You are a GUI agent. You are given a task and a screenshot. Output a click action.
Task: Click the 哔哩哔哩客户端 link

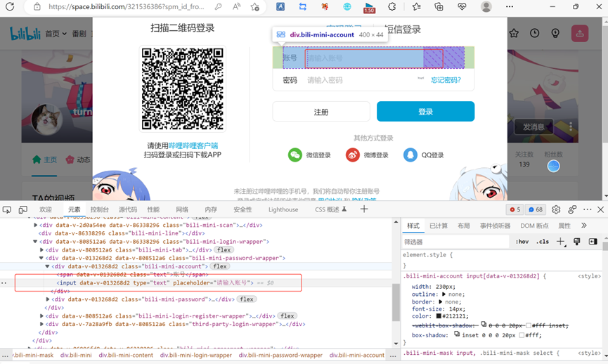193,145
